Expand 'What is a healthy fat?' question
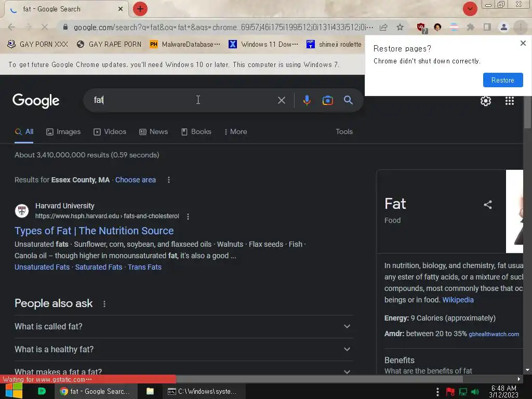This screenshot has height=399, width=532. [x=183, y=349]
